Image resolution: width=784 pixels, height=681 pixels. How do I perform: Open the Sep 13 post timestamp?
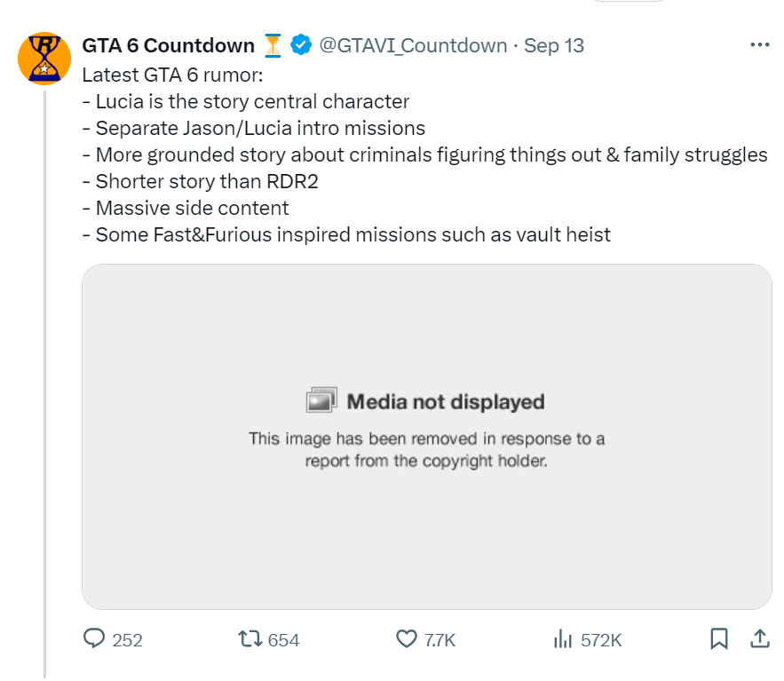554,45
